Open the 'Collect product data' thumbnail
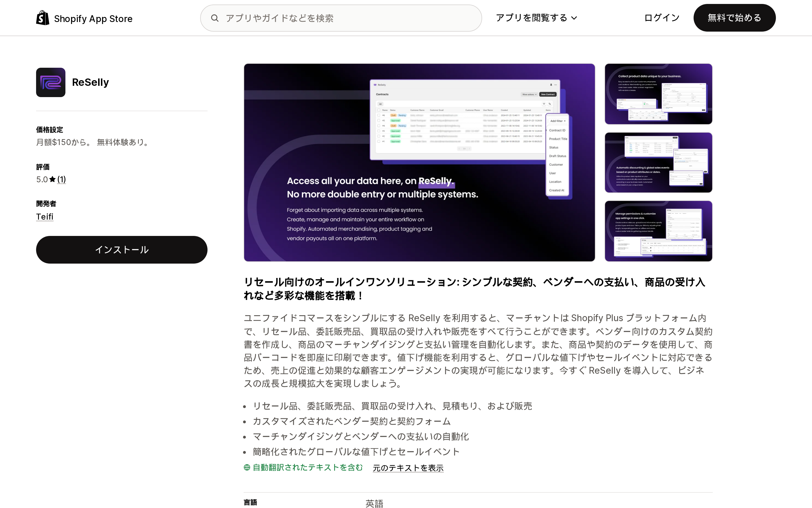Viewport: 812px width, 508px height. click(x=658, y=94)
